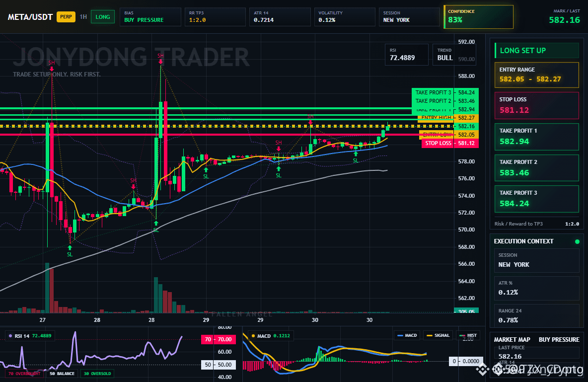The width and height of the screenshot is (588, 382).
Task: Click the META/USDT symbol title
Action: coord(30,17)
